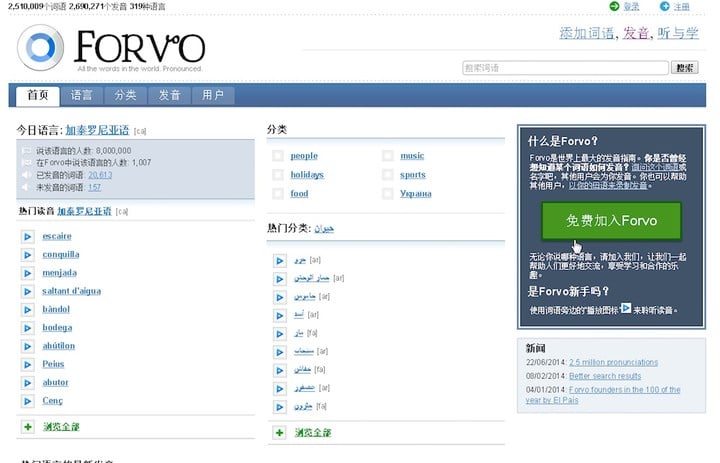Open pronounced words count 20,613 link
The width and height of the screenshot is (720, 463).
click(x=100, y=175)
